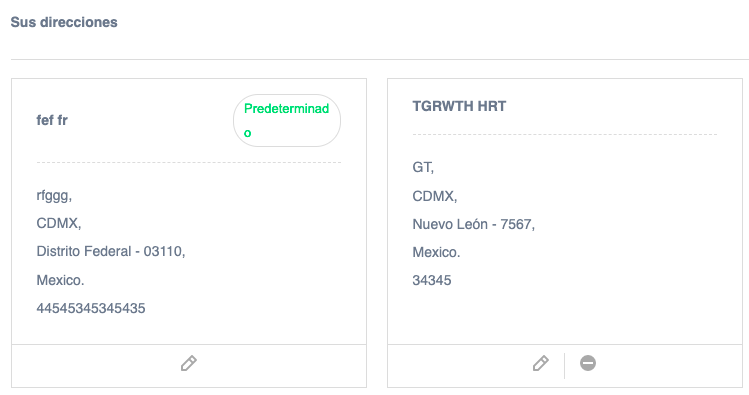Select the Sus direcciones heading
This screenshot has height=395, width=749.
64,22
